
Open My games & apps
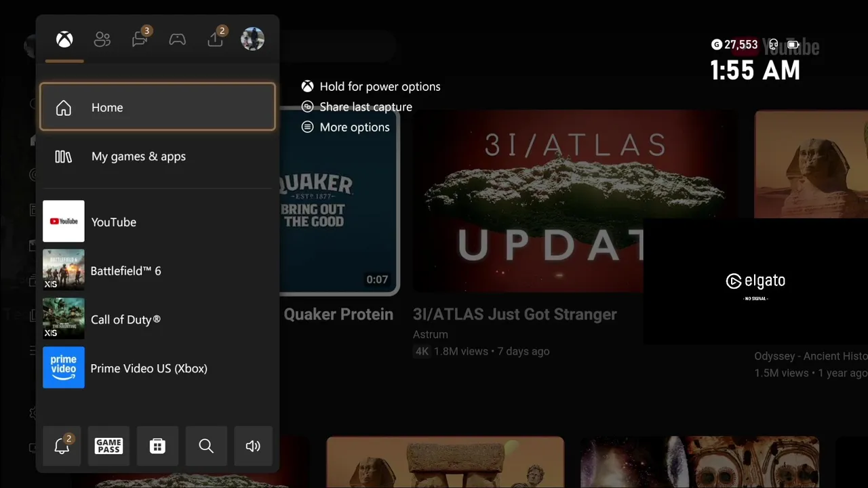tap(157, 157)
